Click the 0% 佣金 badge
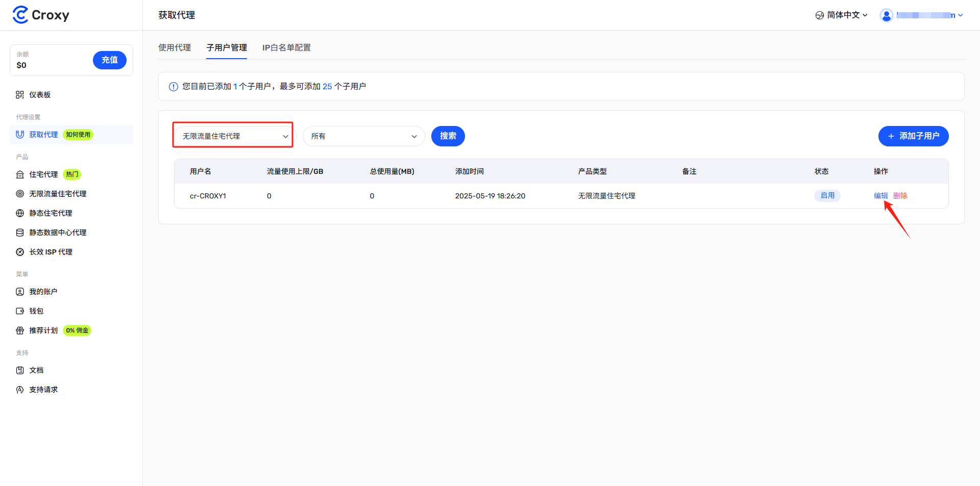980x486 pixels. click(77, 330)
